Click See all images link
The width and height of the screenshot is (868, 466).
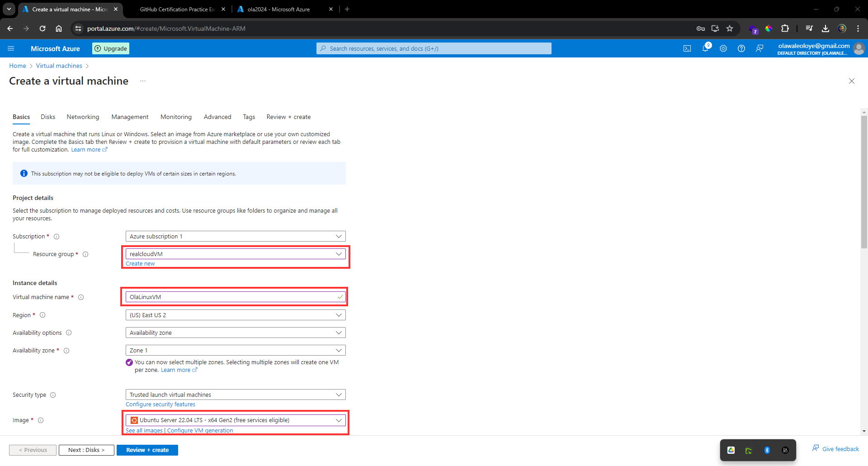pos(144,431)
